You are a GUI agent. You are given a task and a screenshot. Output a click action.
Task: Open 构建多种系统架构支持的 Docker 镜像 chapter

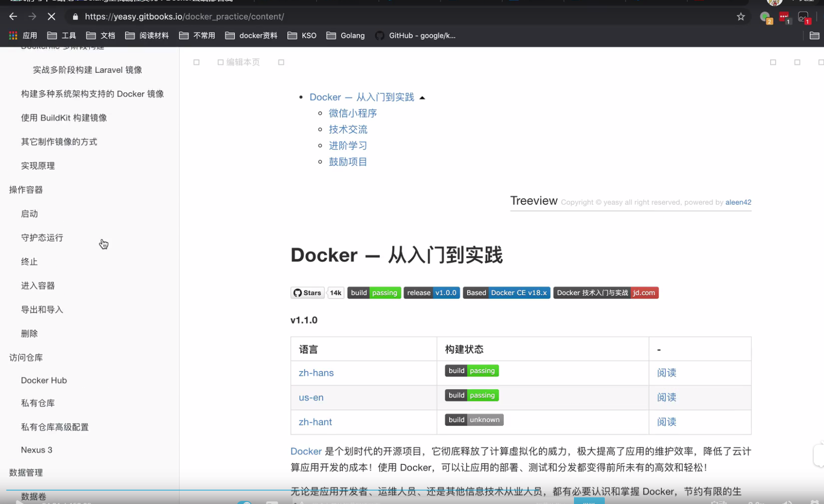(x=92, y=94)
